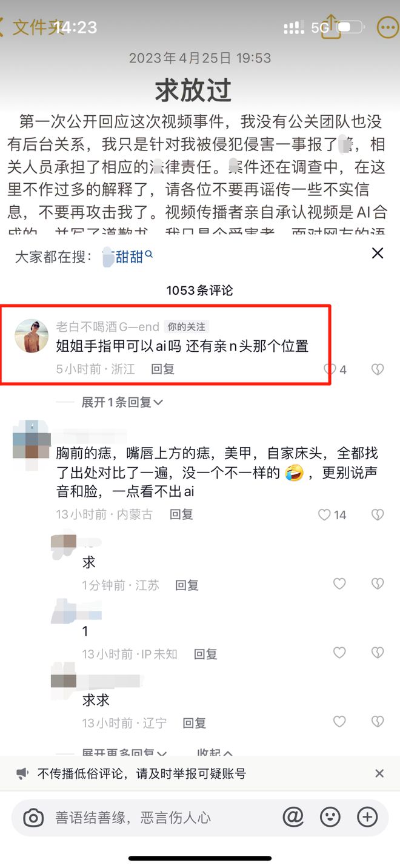Image resolution: width=400 pixels, height=868 pixels.
Task: Tap search magnifier beside 甜甜
Action: tap(149, 255)
